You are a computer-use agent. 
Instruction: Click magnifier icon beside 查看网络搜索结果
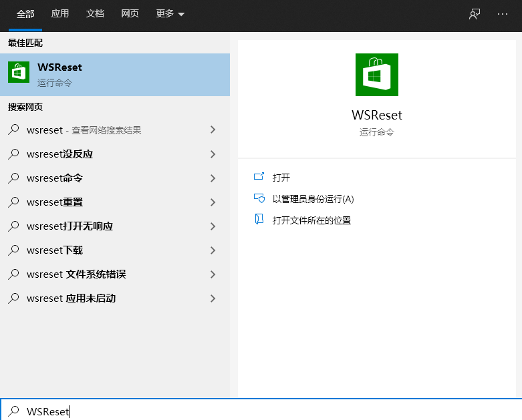point(13,130)
